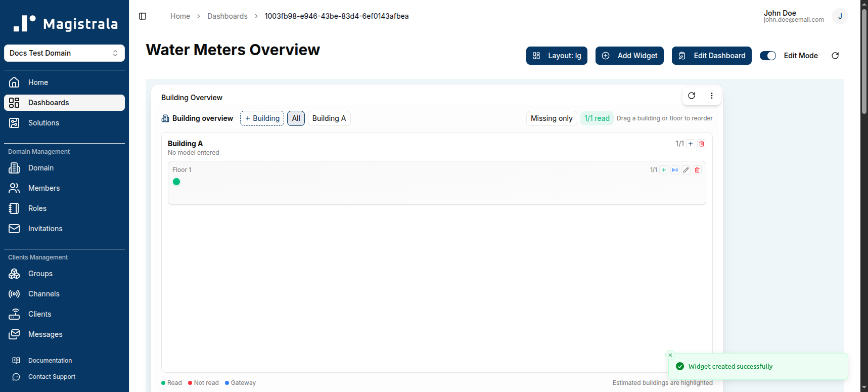Open Contact Support link
Viewport: 868px width, 392px height.
[x=64, y=377]
